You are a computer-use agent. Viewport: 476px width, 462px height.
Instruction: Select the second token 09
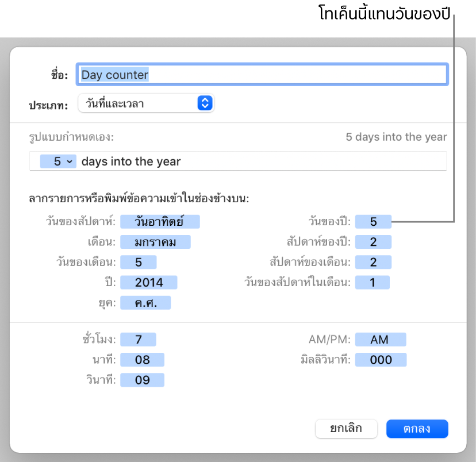point(143,380)
